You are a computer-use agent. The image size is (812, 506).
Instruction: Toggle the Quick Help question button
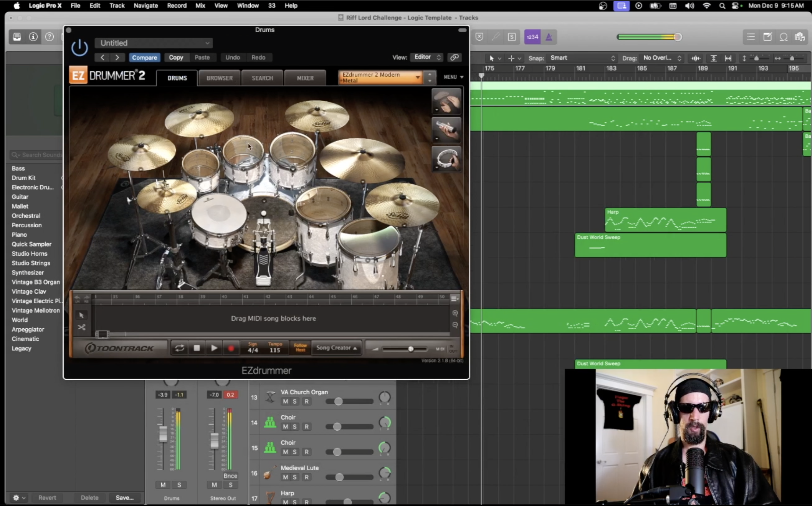tap(50, 37)
